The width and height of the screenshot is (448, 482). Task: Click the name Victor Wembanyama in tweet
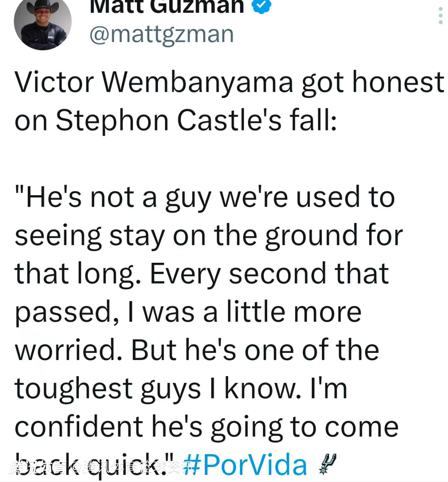(154, 82)
